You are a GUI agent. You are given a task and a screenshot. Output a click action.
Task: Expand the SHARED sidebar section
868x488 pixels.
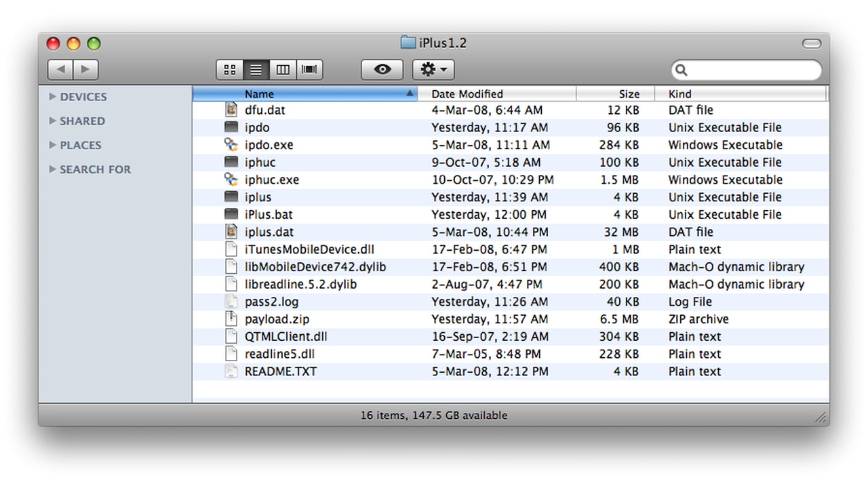[53, 121]
